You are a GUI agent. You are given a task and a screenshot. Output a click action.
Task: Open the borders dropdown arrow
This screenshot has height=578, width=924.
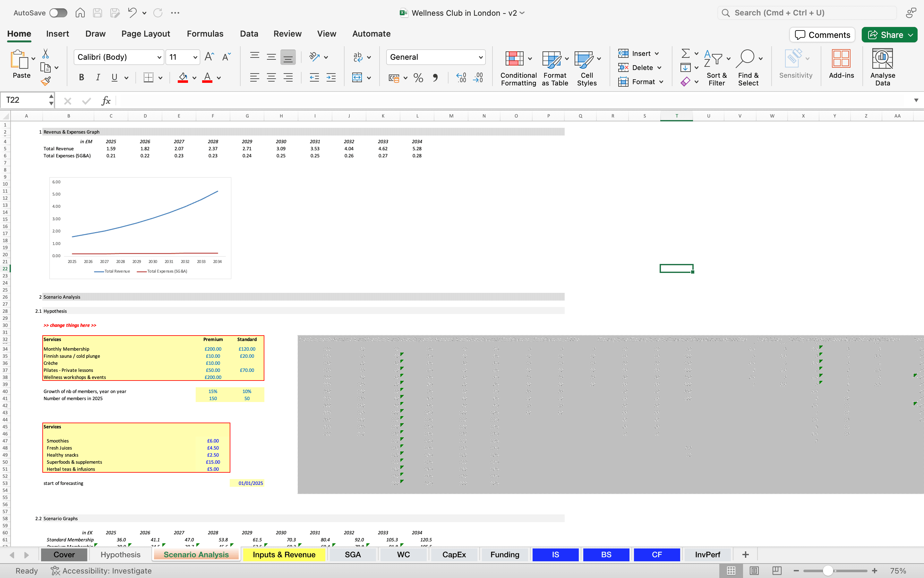(x=160, y=78)
